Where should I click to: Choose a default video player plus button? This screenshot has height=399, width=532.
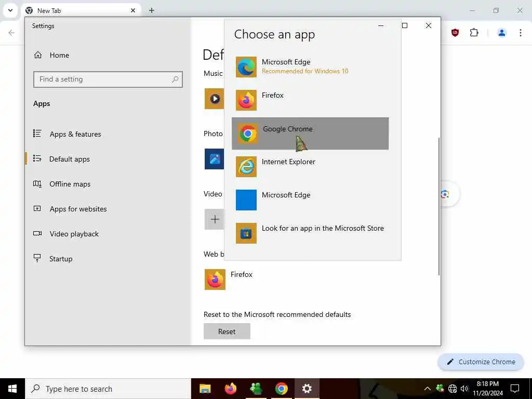click(214, 219)
